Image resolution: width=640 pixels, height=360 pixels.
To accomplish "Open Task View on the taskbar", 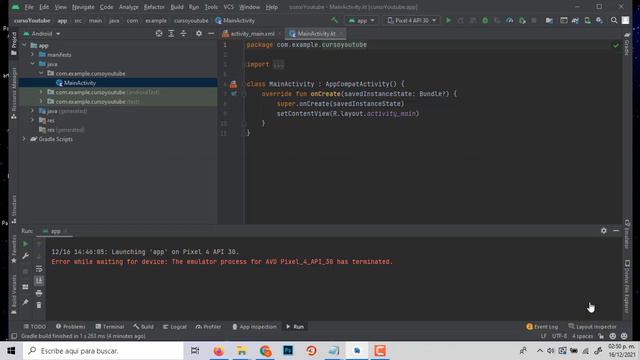I will pyautogui.click(x=195, y=351).
